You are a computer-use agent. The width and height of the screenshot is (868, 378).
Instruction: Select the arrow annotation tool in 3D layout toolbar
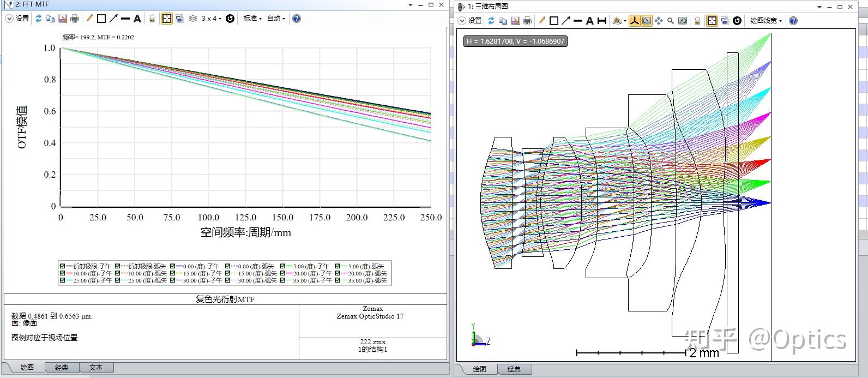tap(566, 21)
